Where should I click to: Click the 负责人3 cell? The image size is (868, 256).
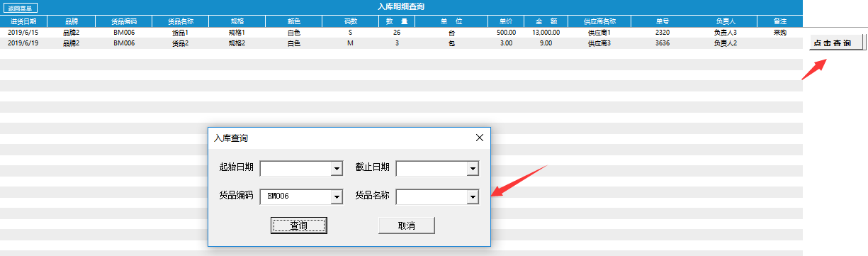[726, 33]
